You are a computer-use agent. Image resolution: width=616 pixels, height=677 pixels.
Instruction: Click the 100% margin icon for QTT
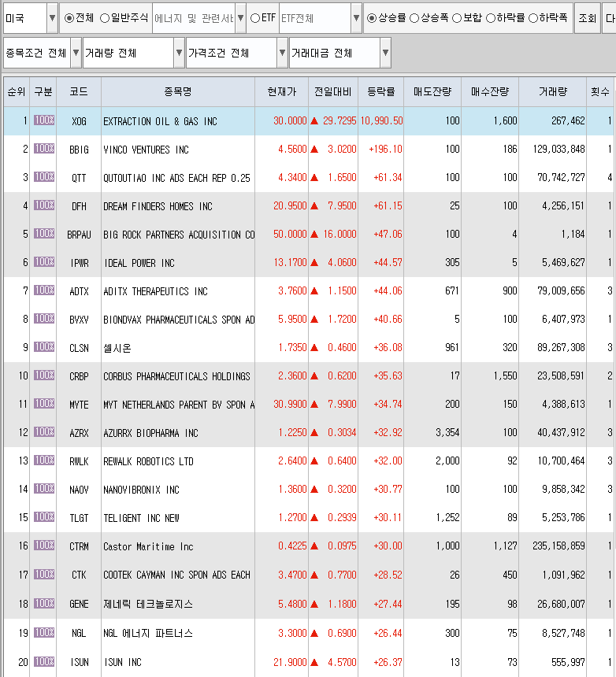coord(44,176)
